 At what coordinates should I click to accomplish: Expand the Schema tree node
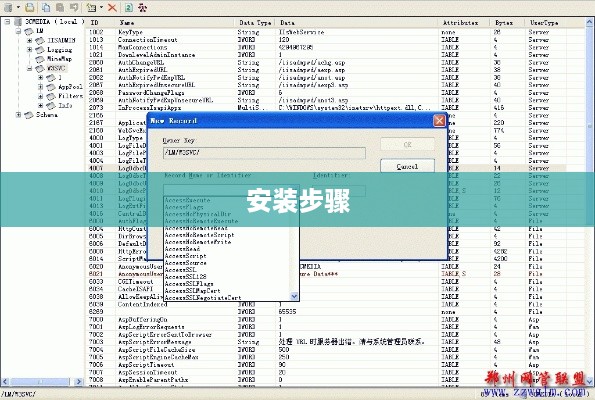click(18, 115)
